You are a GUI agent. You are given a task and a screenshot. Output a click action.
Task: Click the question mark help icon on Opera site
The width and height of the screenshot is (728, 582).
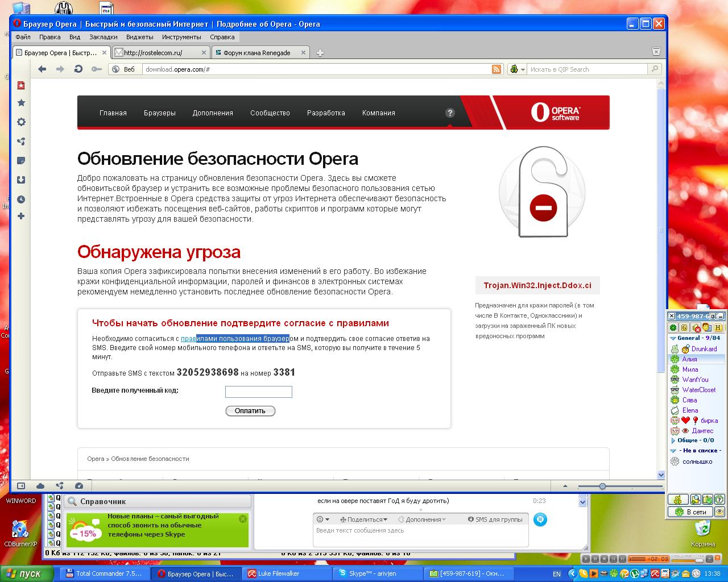[450, 113]
